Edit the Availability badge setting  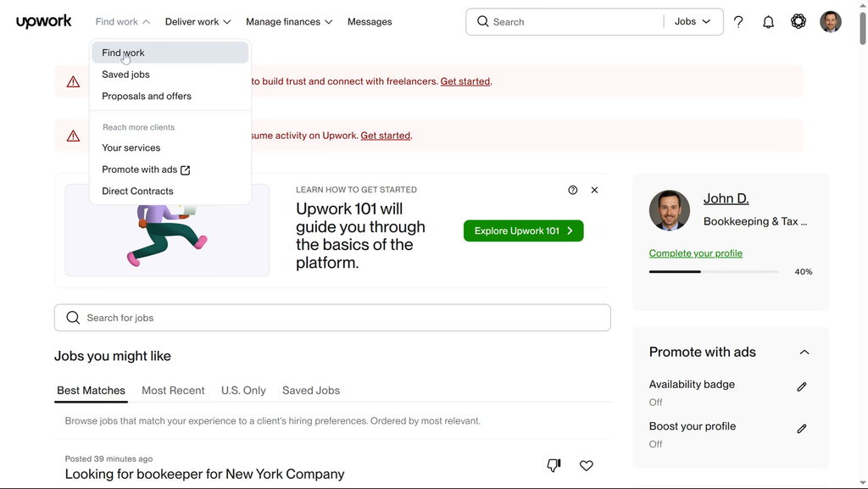[801, 386]
